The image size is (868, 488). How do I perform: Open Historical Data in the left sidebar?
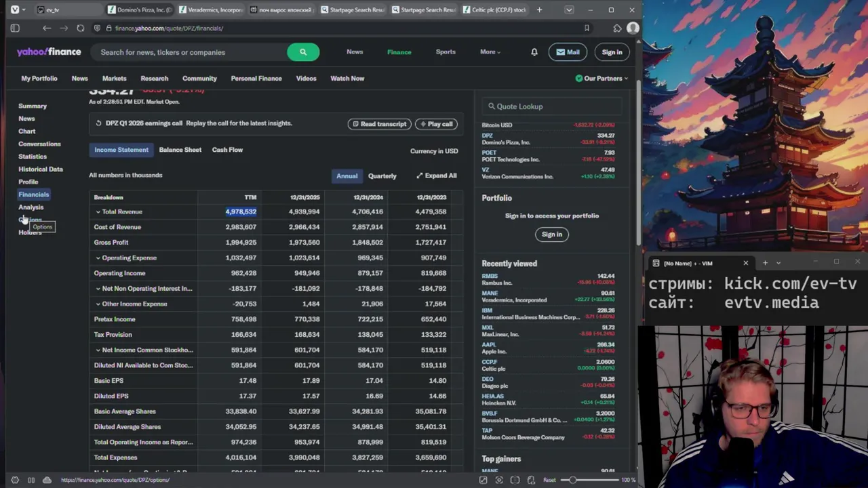pos(41,169)
